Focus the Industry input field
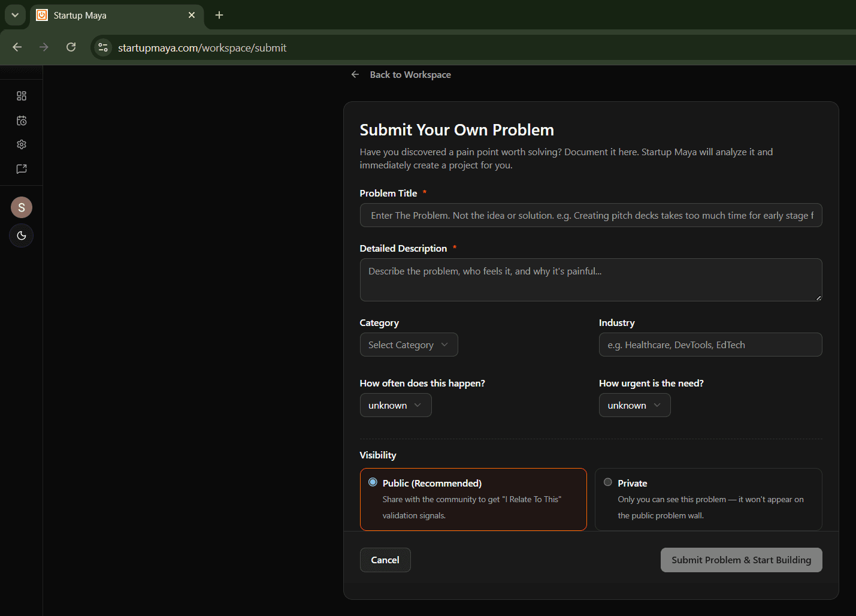This screenshot has height=616, width=856. point(710,345)
